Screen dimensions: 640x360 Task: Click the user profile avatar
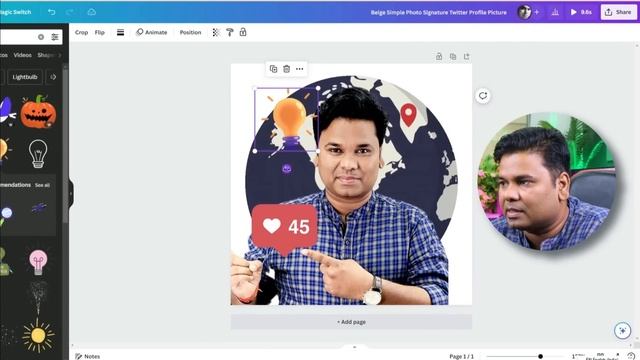point(524,12)
